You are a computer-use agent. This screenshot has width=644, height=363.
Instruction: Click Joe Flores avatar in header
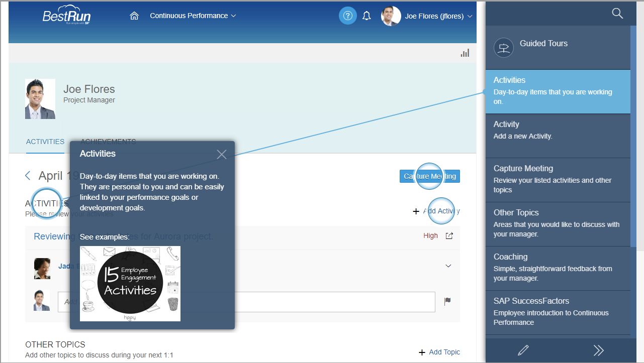(391, 16)
